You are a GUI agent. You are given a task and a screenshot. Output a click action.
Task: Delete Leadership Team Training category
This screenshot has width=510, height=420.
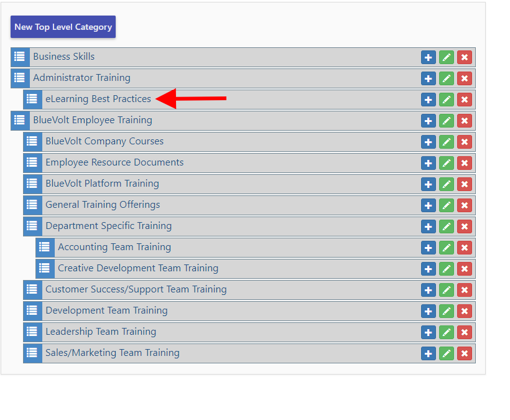pyautogui.click(x=465, y=332)
